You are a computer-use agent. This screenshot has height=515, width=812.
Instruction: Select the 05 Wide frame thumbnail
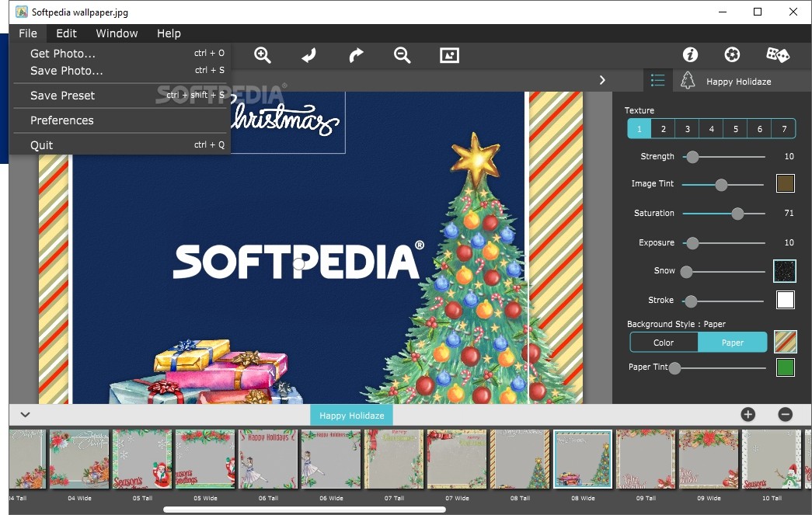[205, 459]
